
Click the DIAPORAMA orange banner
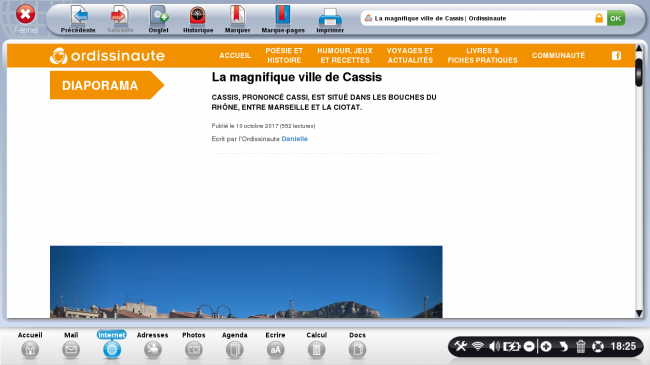[x=107, y=85]
